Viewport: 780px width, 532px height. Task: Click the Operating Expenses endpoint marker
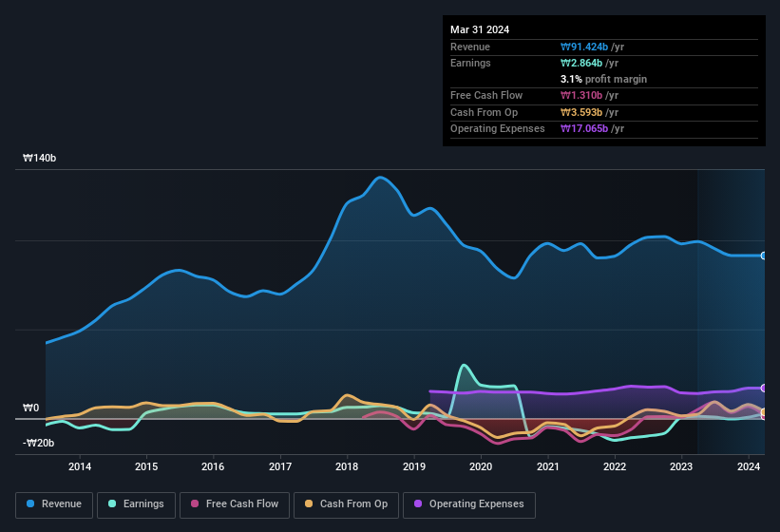(764, 388)
